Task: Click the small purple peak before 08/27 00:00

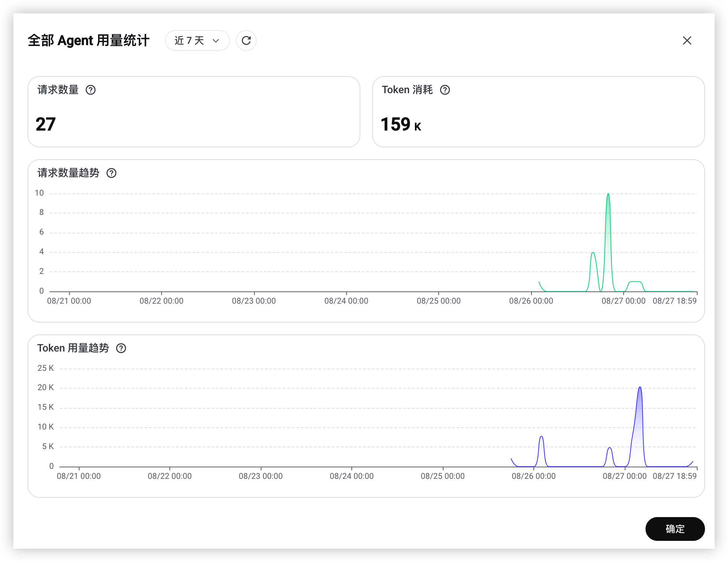Action: (x=610, y=449)
